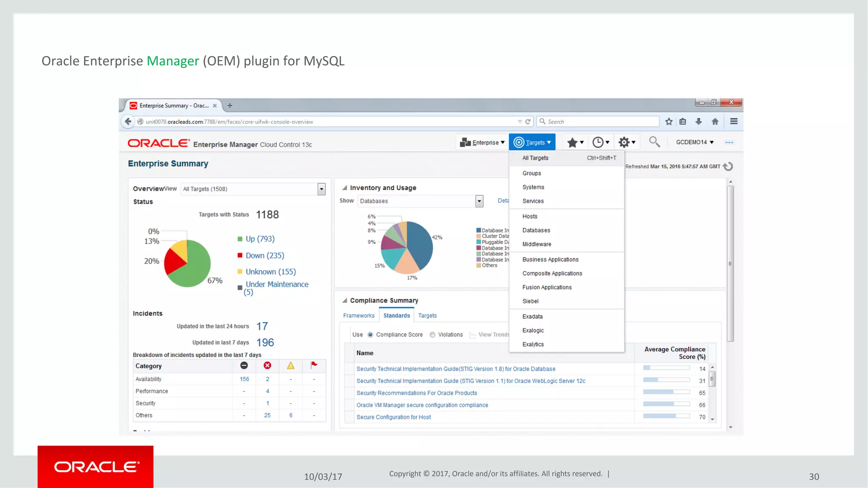Open the browser hamburger menu
The image size is (868, 488).
click(x=734, y=122)
